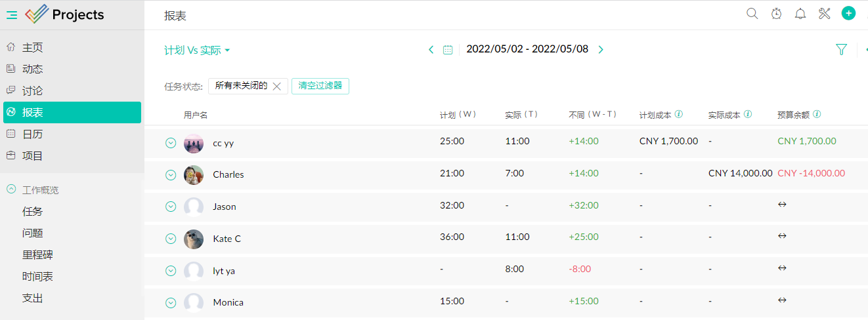Open 支出 under 工作概览
The image size is (868, 320).
tap(33, 298)
